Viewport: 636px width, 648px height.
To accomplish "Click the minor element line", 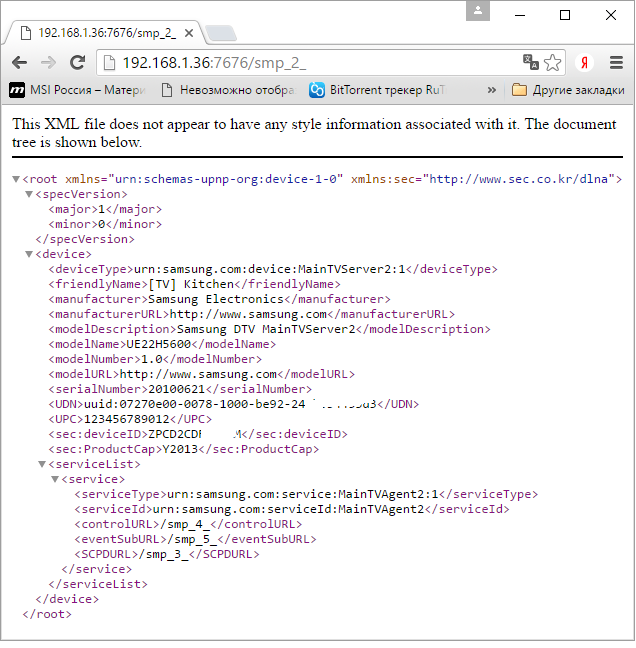I will (105, 224).
